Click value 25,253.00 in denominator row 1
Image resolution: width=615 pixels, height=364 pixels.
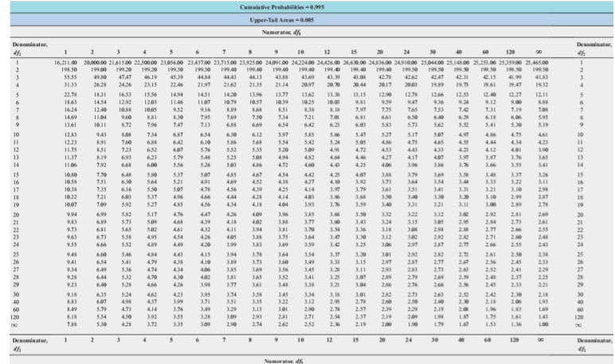[x=485, y=62]
